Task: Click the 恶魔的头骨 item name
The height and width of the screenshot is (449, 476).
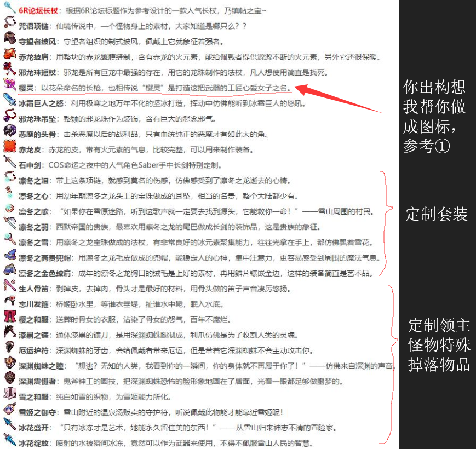Action: click(x=37, y=134)
